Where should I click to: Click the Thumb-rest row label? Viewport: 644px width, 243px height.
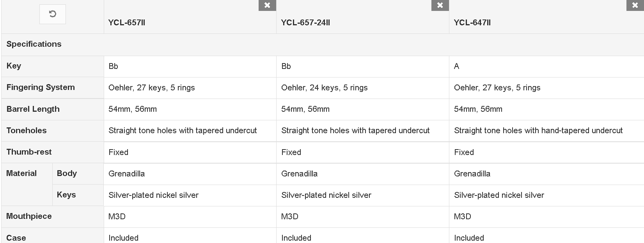pyautogui.click(x=29, y=152)
